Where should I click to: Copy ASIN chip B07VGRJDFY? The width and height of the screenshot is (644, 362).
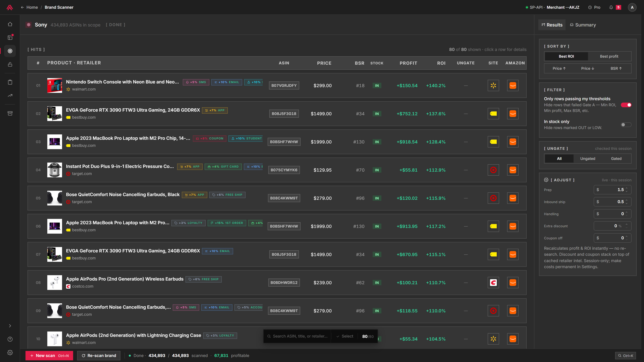coord(284,85)
